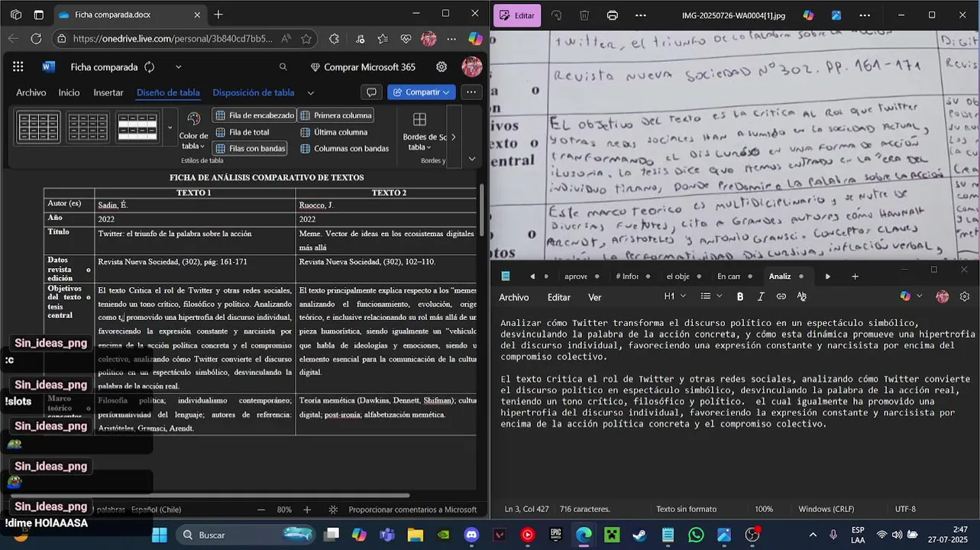
Task: Select the third banded table style
Action: [x=137, y=127]
